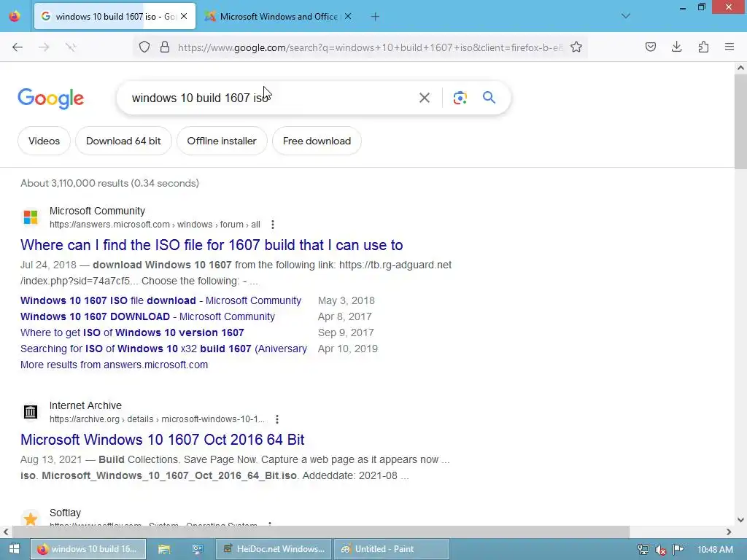Click the https://archive.org details breadcrumb
Viewport: 747px width, 560px height.
point(157,419)
